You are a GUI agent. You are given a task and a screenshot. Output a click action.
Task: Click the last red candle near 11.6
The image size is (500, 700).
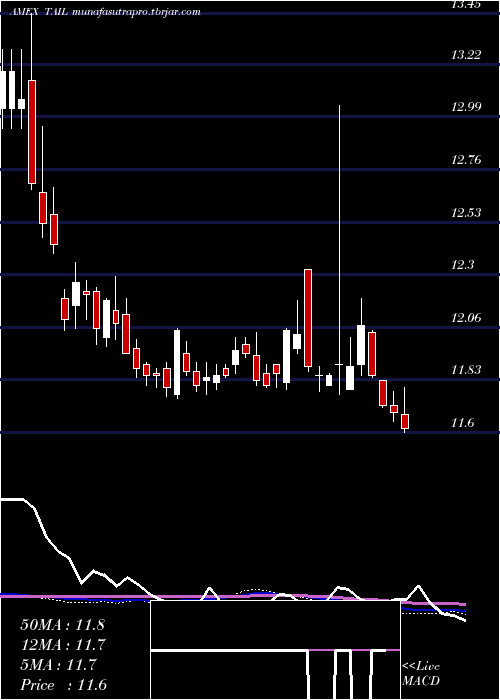(x=405, y=421)
